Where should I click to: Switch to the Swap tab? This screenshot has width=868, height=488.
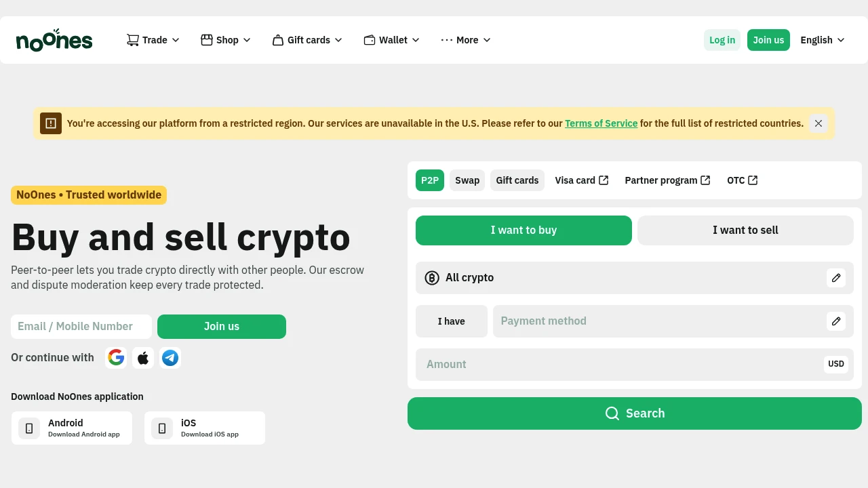(x=467, y=180)
